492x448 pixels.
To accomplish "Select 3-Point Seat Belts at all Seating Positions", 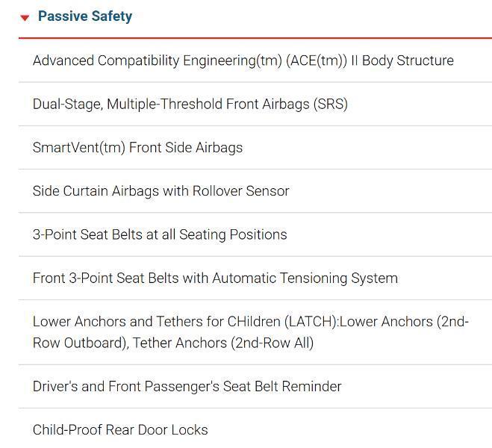I will pos(160,234).
